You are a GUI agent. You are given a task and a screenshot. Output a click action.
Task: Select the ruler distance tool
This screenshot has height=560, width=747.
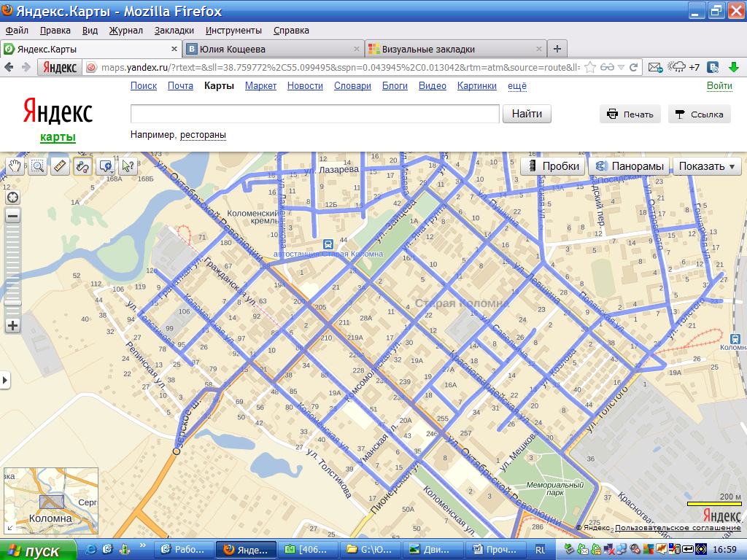[x=60, y=166]
